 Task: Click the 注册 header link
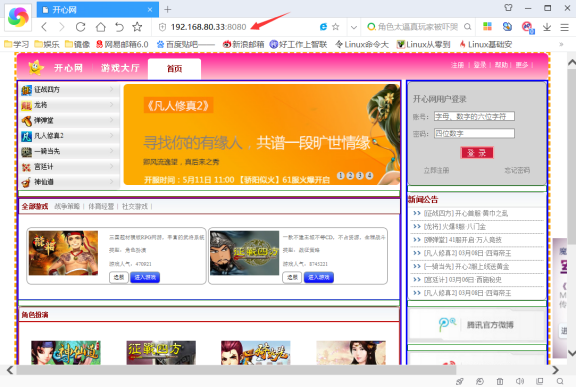pos(458,65)
